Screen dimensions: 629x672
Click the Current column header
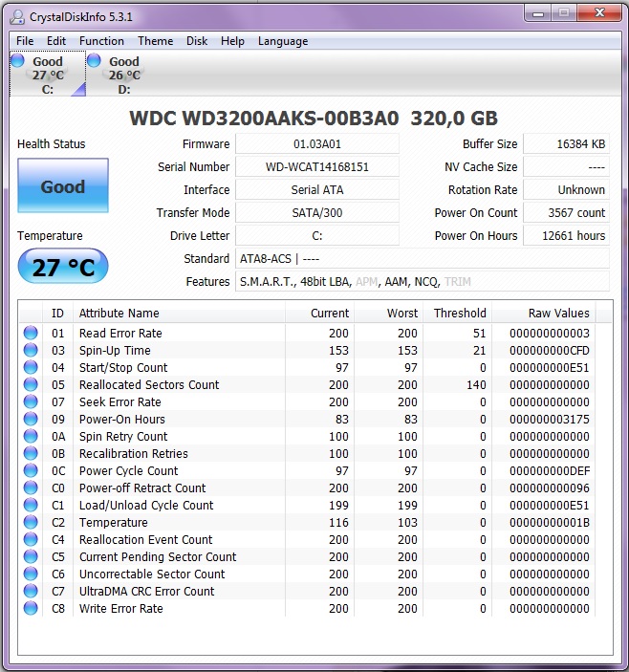tap(319, 313)
